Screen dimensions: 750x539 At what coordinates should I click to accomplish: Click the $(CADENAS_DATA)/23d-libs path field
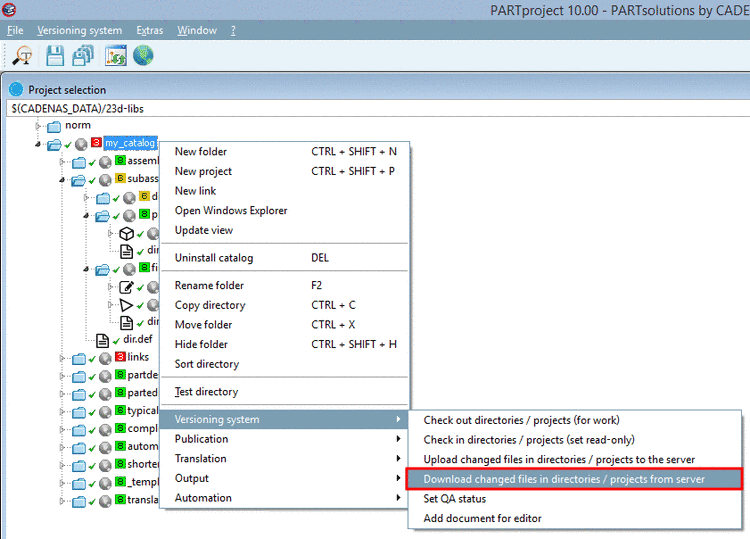click(378, 109)
